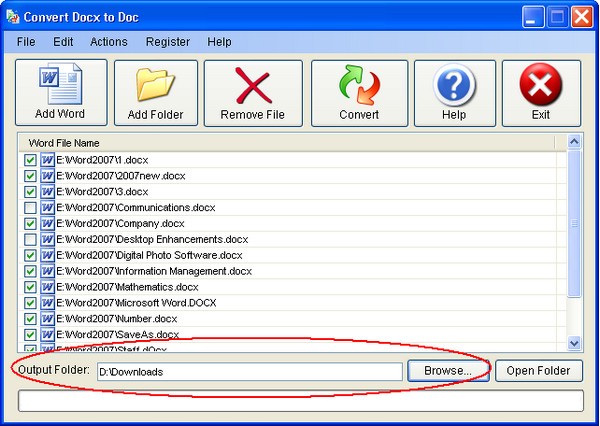Click the file list vertical scrollbar thumb
600x426 pixels.
point(574,224)
